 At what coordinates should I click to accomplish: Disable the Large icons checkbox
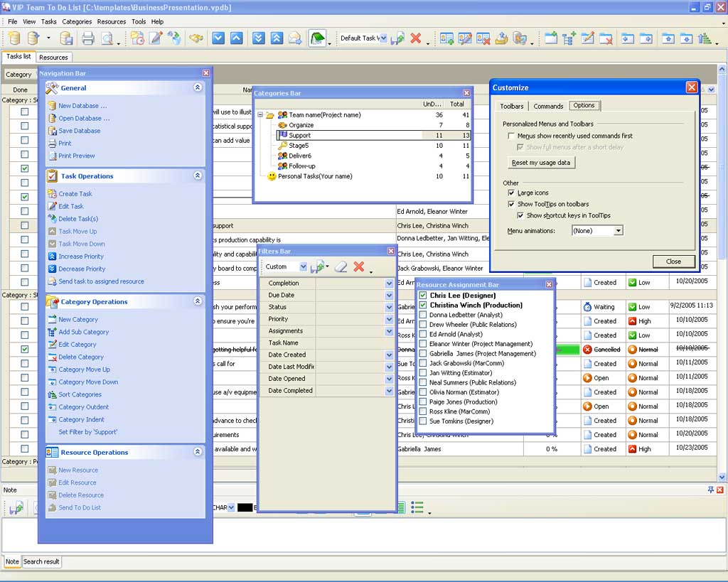click(x=511, y=193)
